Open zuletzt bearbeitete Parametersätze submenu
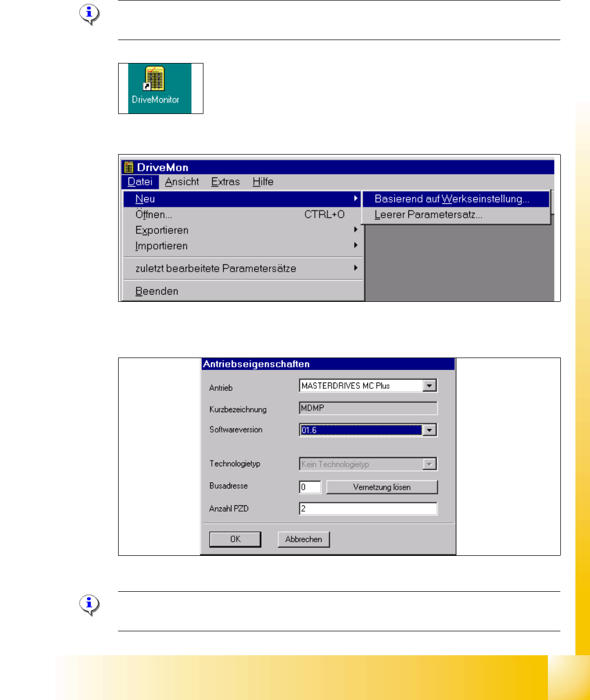Screen dimensions: 590x700 (x=243, y=269)
